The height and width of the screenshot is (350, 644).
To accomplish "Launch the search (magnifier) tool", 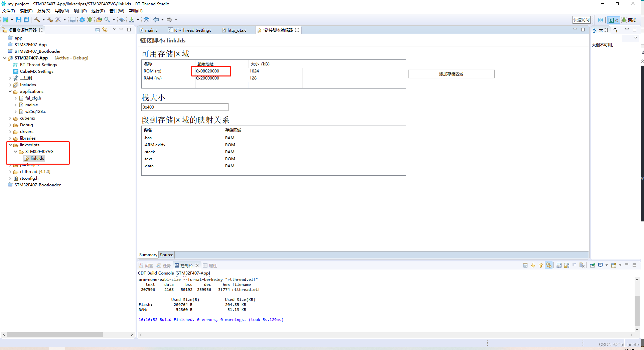I will [107, 20].
